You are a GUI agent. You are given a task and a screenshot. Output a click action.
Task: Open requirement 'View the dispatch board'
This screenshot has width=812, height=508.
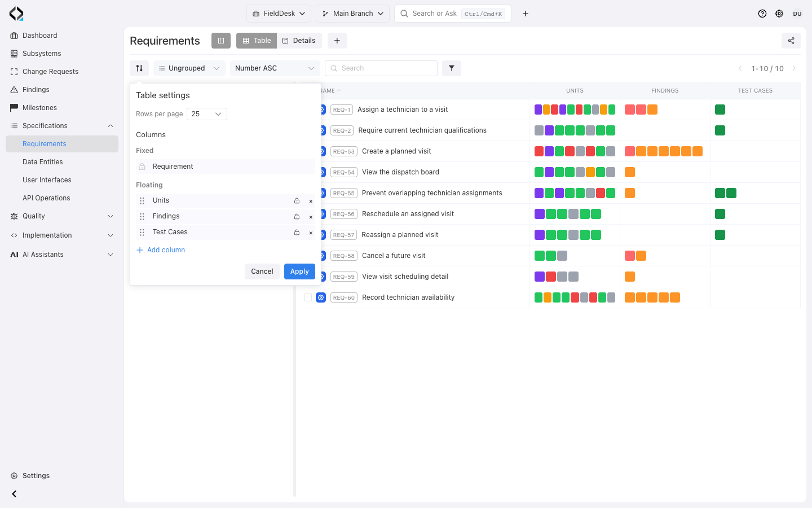pyautogui.click(x=400, y=172)
